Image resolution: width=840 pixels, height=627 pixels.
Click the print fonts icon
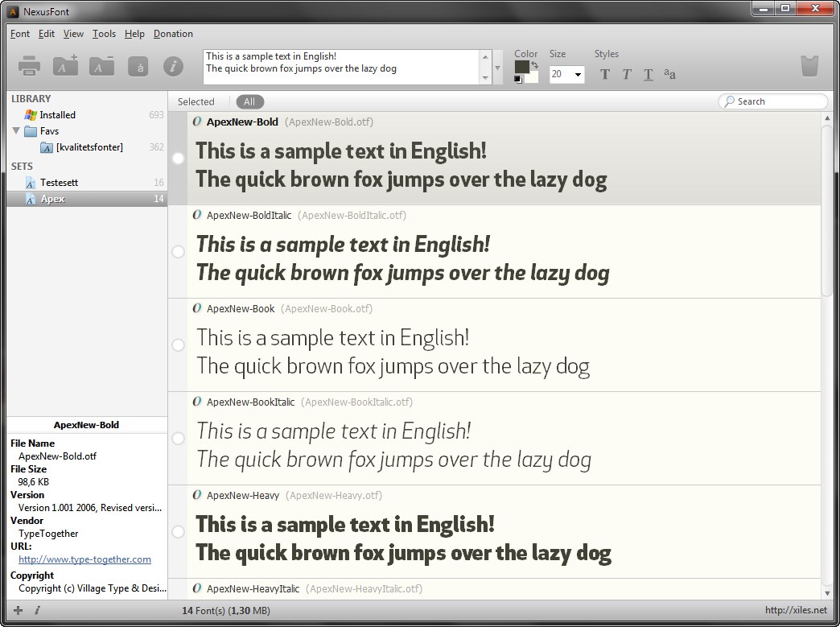coord(30,67)
